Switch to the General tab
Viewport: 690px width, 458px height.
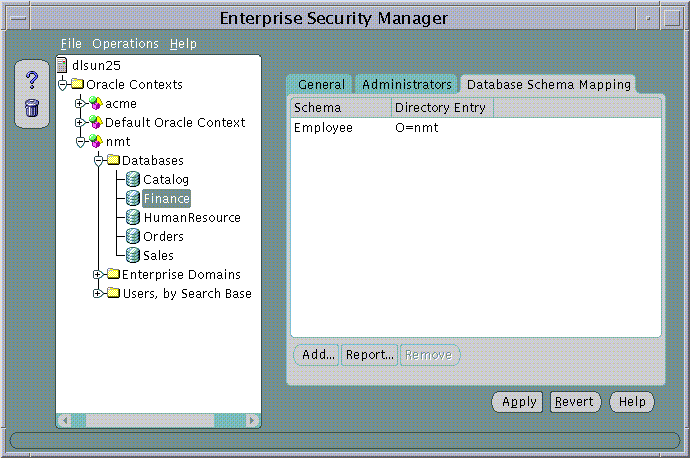(x=321, y=85)
